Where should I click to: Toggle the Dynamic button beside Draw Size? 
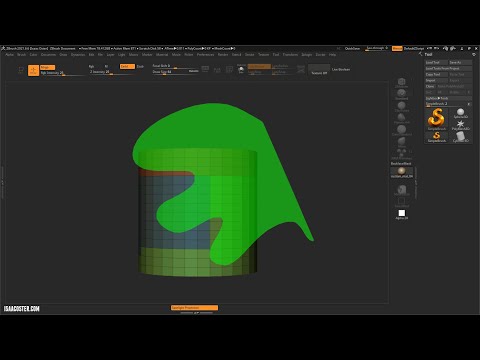193,71
